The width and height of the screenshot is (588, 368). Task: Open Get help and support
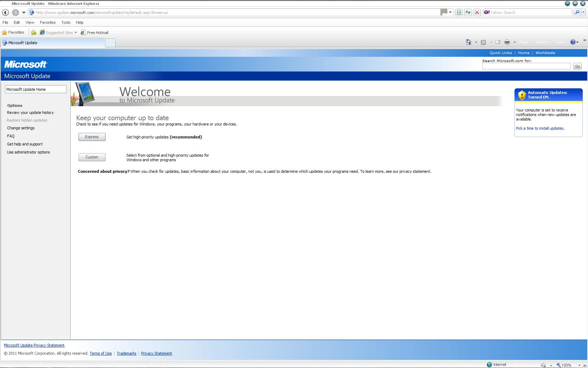(25, 144)
